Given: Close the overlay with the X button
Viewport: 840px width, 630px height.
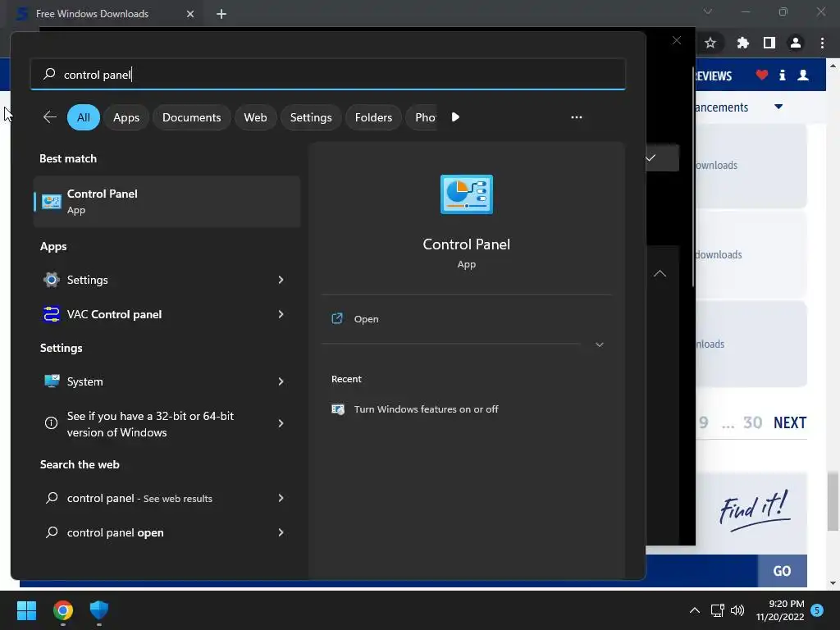Looking at the screenshot, I should coord(677,41).
